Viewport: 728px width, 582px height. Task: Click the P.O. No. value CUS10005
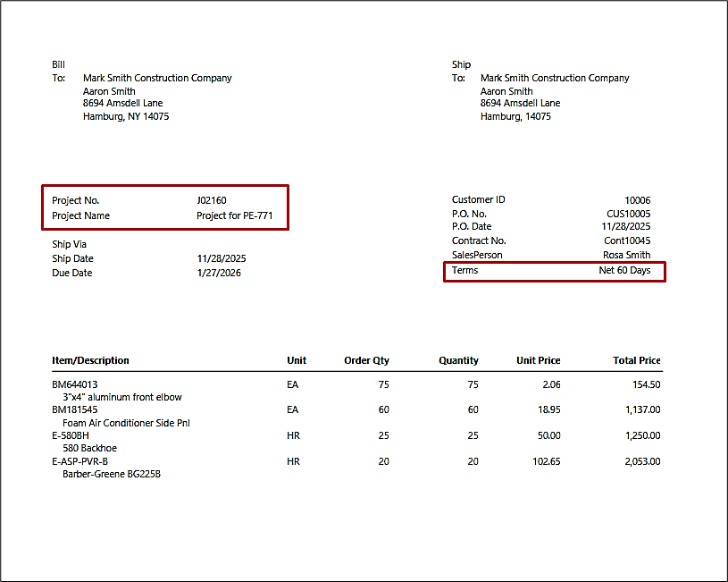pos(628,214)
